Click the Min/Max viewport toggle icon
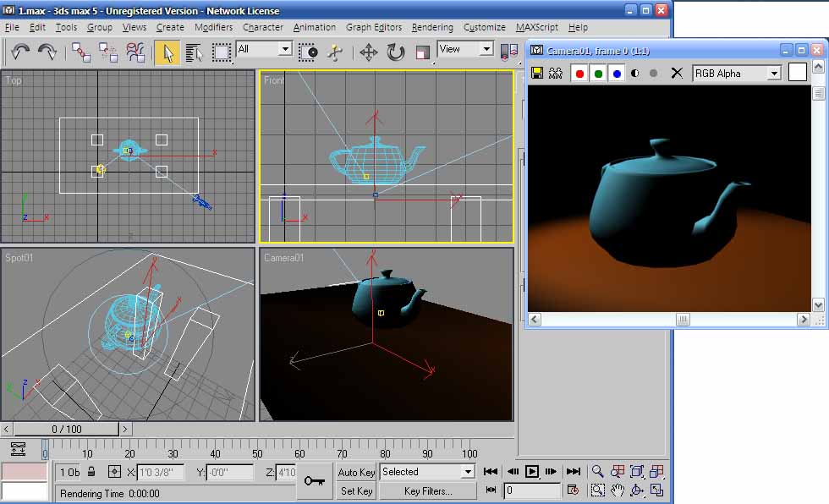This screenshot has width=829, height=504. click(x=656, y=490)
